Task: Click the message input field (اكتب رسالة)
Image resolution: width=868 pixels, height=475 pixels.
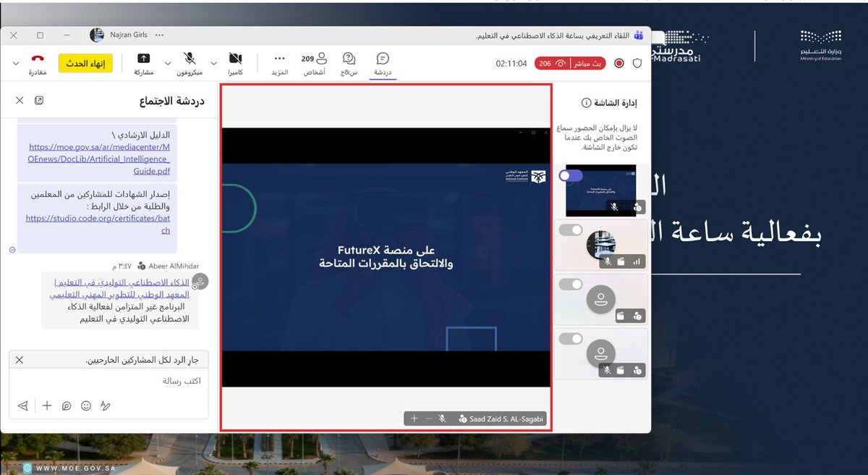Action: pyautogui.click(x=109, y=381)
